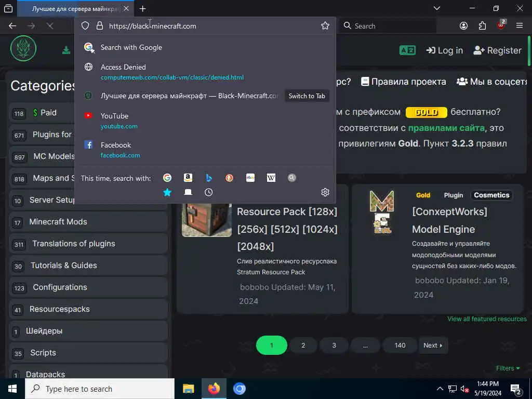Go to page 3
Viewport: 532px width, 399px height.
(334, 345)
